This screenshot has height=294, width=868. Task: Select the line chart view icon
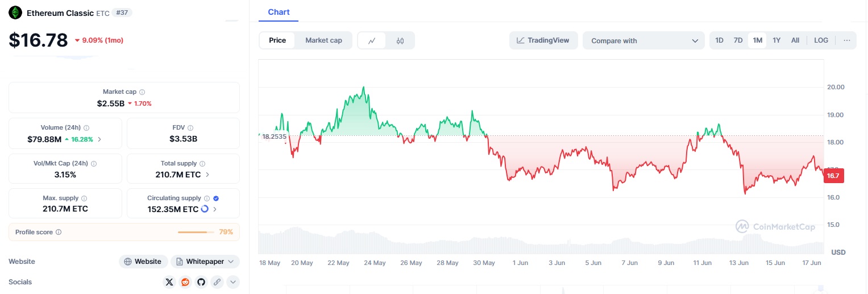coord(372,41)
